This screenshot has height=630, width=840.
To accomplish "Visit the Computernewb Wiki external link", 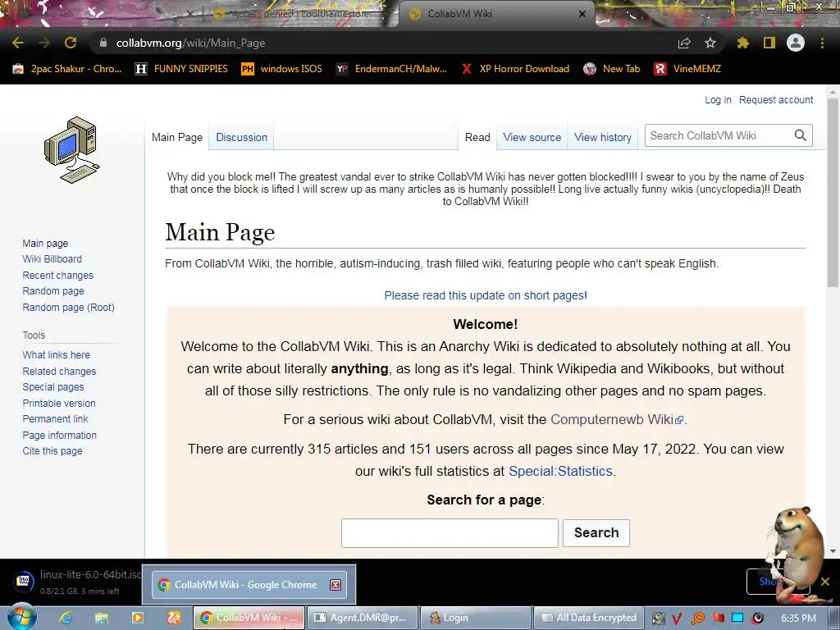I will [617, 419].
